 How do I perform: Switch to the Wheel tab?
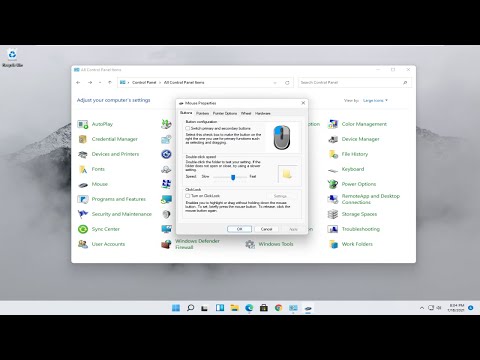point(246,114)
